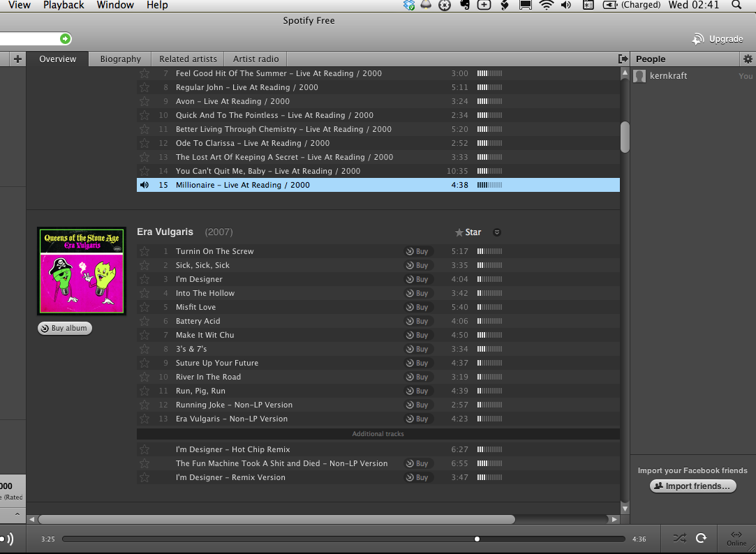Click the plus button left of Overview
Image resolution: width=756 pixels, height=554 pixels.
[x=18, y=59]
